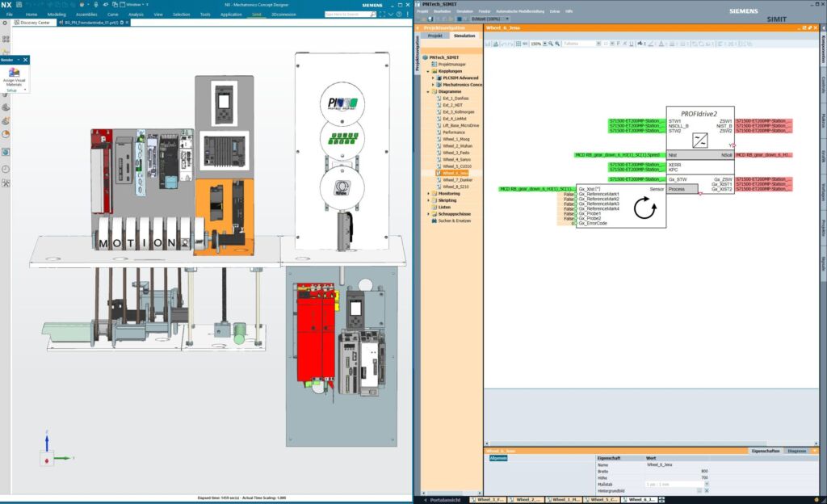Open the Performance diagram in Diagramme
The height and width of the screenshot is (504, 827).
(454, 132)
